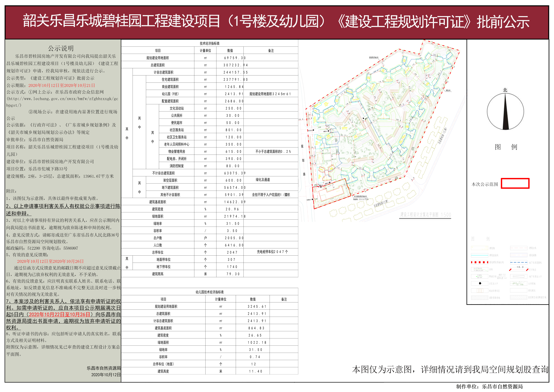Image resolution: width=554 pixels, height=392 pixels.
Task: Select the 公示说明 heading
Action: pyautogui.click(x=61, y=48)
